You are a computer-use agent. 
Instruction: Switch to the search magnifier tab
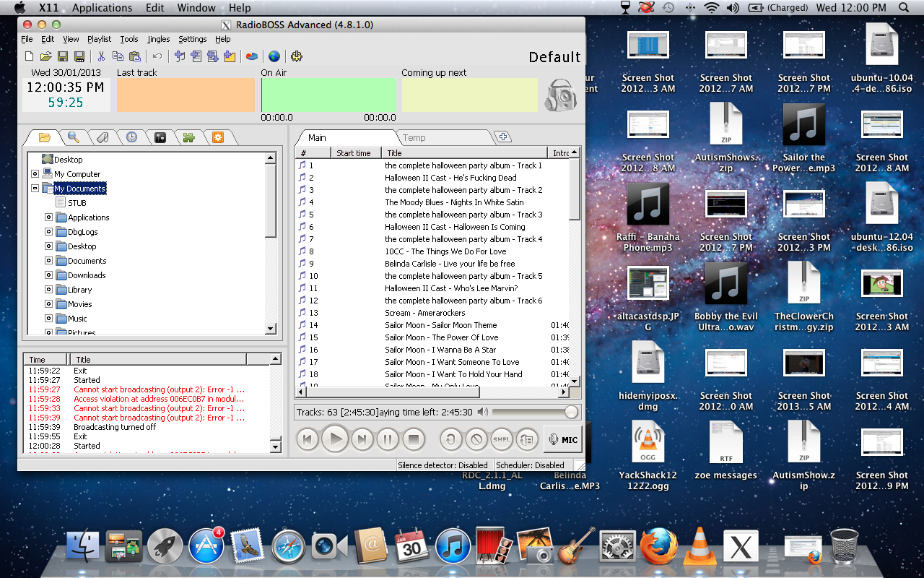pos(73,137)
